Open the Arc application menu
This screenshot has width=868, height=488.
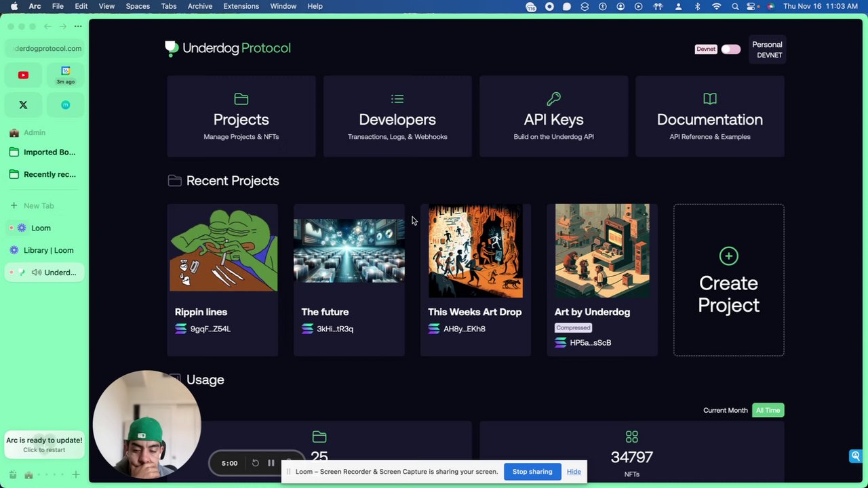pos(35,6)
